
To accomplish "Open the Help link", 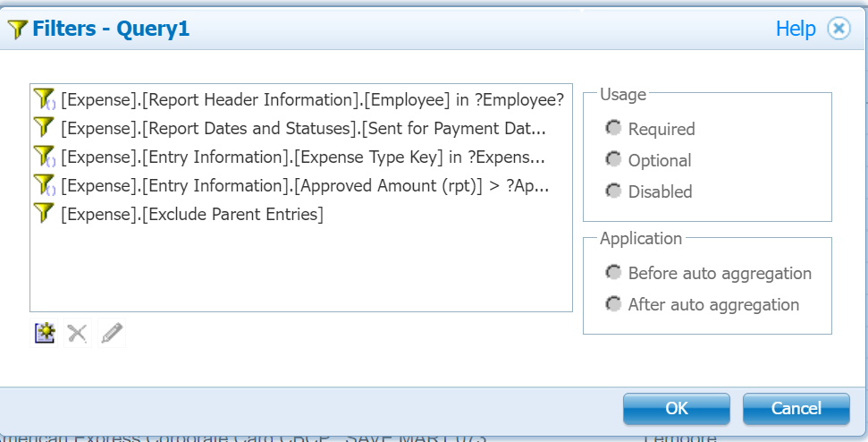I will tap(796, 29).
